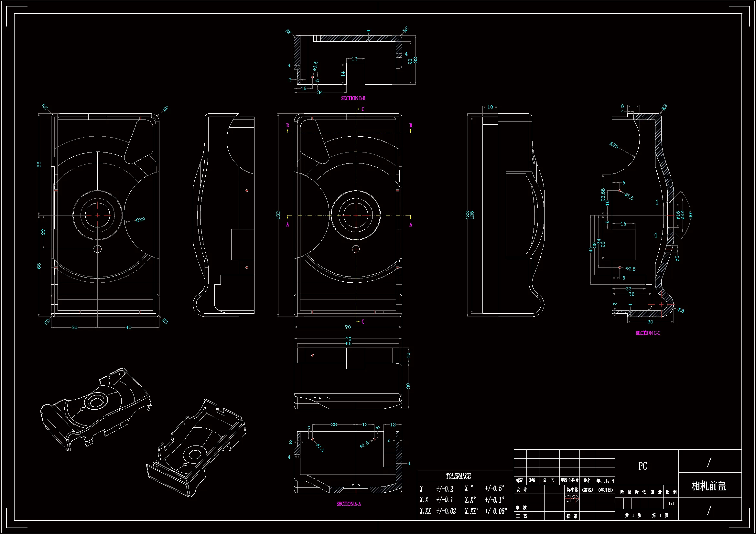Click the 共 1 张 sheet count text
Screen dimensions: 756x534
coord(632,515)
